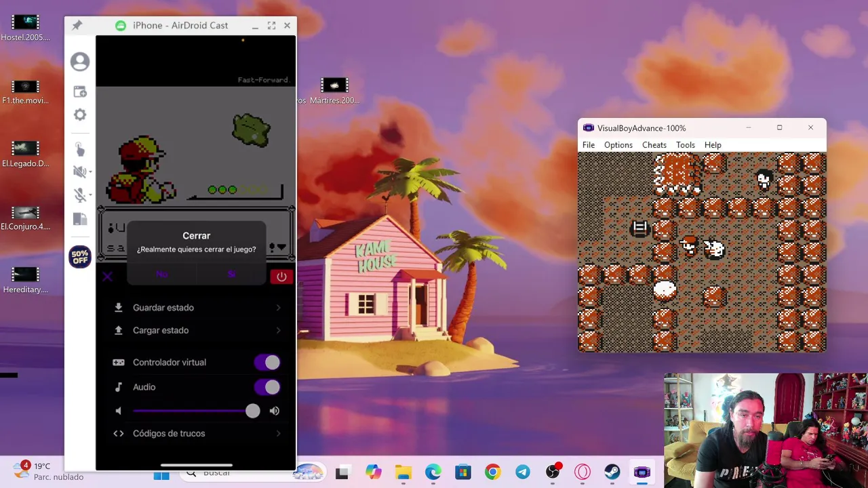
Task: Open Microsoft Edge from taskbar
Action: [x=433, y=472]
